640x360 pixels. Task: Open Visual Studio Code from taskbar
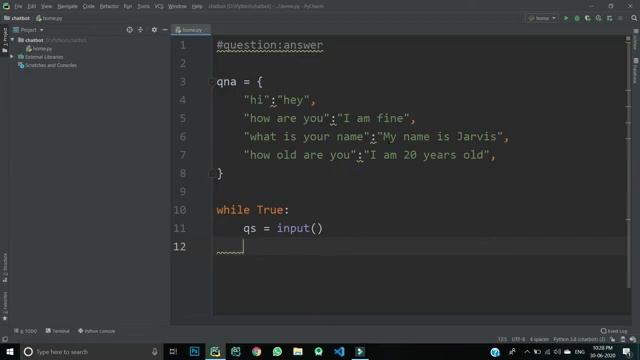coord(339,352)
